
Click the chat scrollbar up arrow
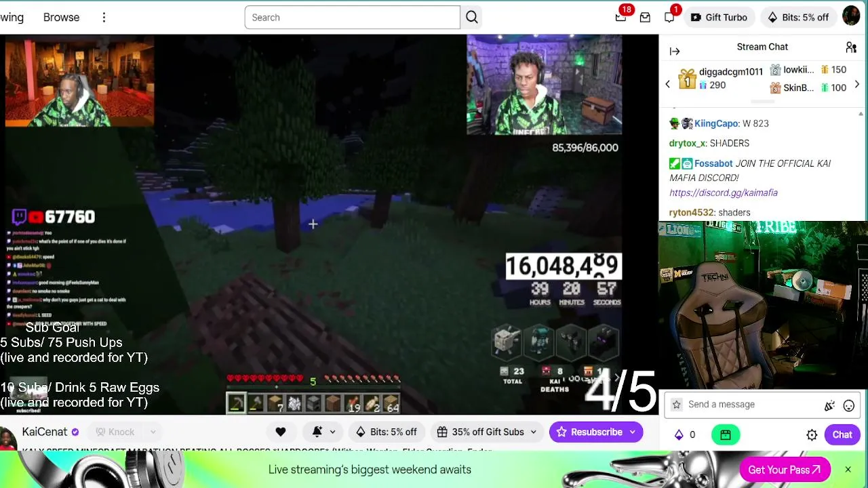861,114
